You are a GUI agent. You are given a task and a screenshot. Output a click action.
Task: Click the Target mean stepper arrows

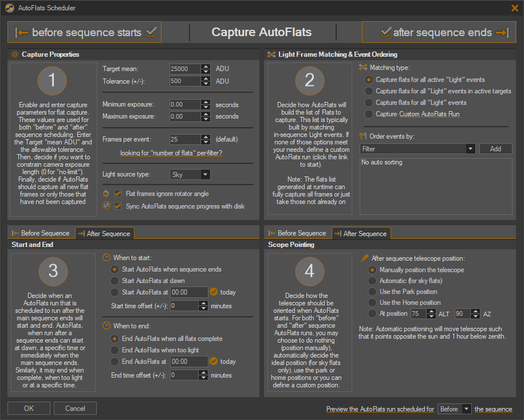[x=206, y=69]
